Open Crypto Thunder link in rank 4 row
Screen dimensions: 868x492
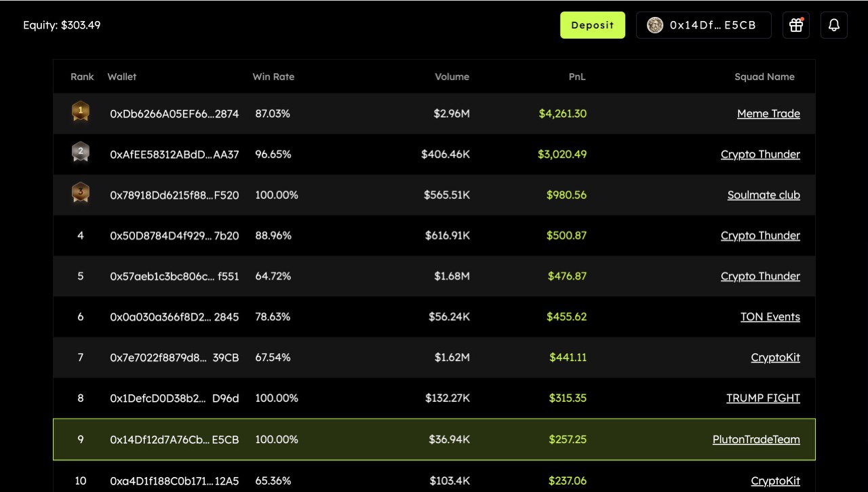760,236
